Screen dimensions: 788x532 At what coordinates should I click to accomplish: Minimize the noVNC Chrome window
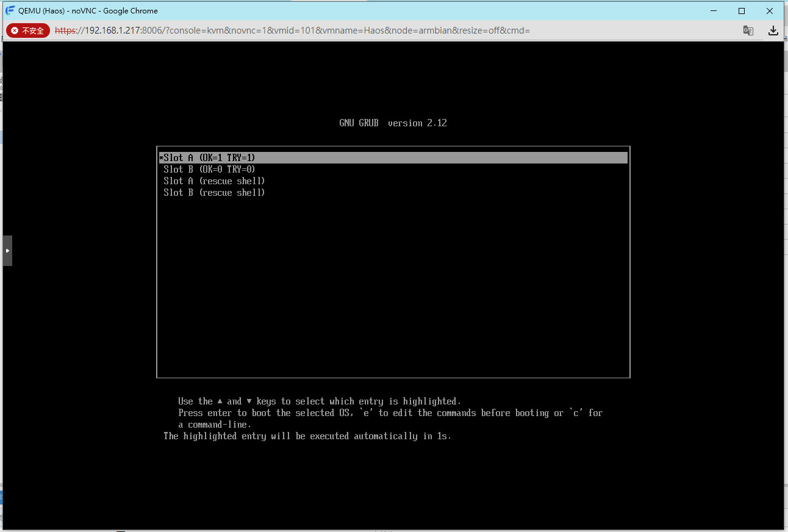(713, 10)
